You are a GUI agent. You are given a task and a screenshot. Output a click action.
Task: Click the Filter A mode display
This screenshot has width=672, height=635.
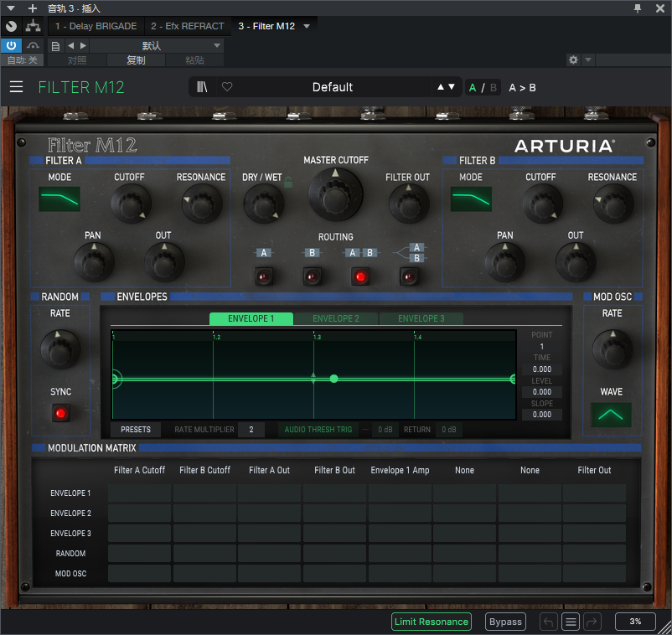pyautogui.click(x=59, y=199)
